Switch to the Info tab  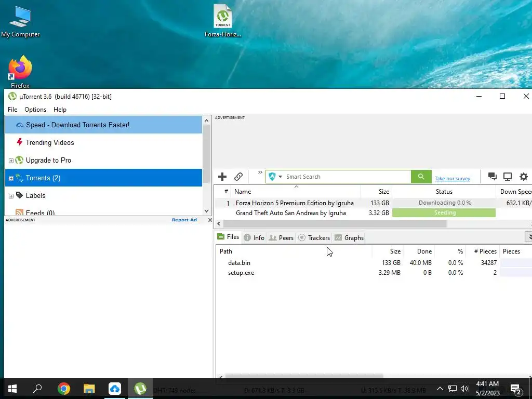(254, 238)
